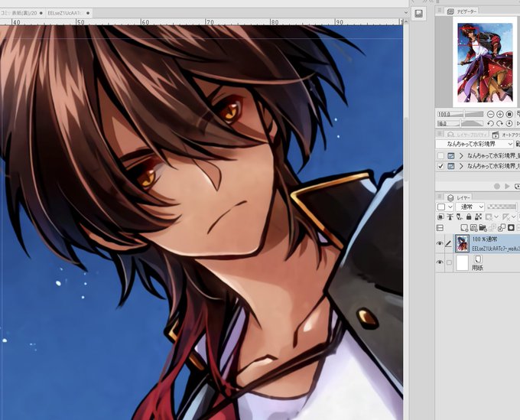Switch to the EELseZ1UcAATc document tab
The height and width of the screenshot is (420, 520).
[x=69, y=13]
